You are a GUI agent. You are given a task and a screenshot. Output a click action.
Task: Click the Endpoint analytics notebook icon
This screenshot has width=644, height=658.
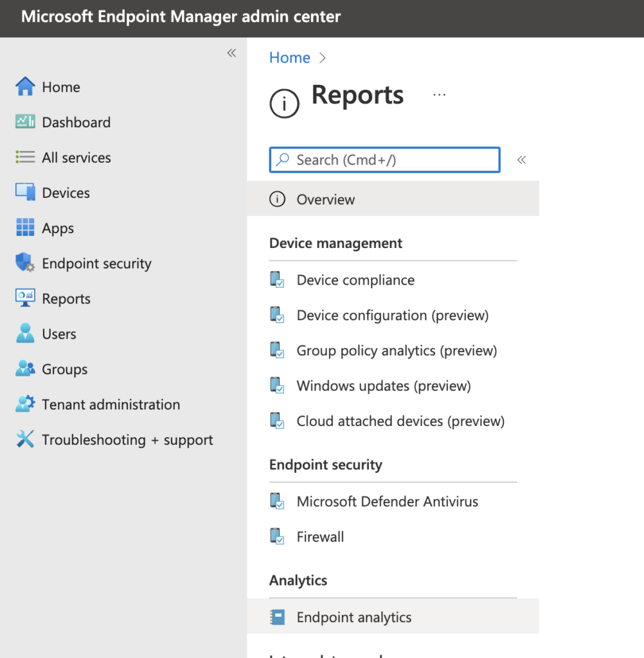pyautogui.click(x=277, y=617)
